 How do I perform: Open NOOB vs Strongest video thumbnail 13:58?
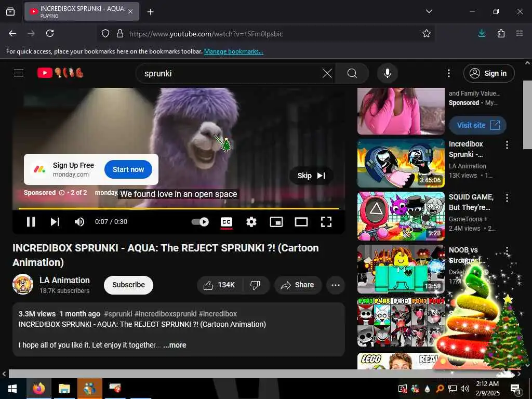[401, 269]
